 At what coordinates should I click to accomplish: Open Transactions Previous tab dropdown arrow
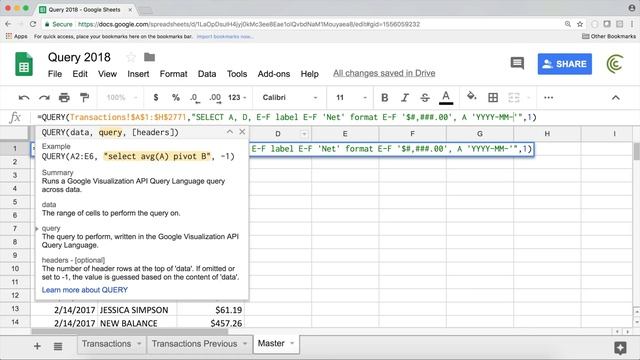[x=245, y=344]
